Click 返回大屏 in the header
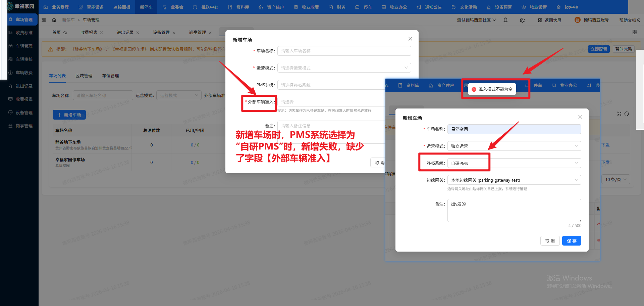 click(x=549, y=20)
